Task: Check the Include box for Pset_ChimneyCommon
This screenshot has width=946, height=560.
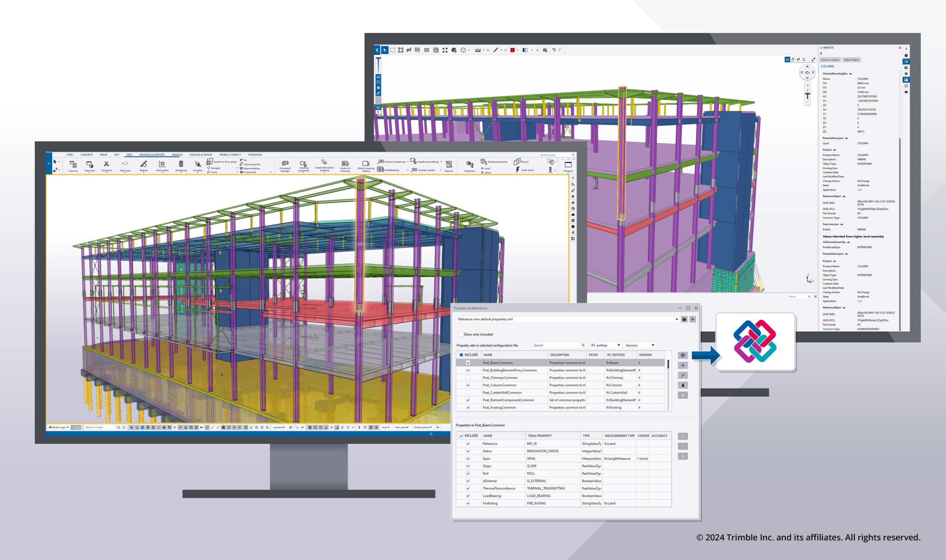Action: click(467, 377)
